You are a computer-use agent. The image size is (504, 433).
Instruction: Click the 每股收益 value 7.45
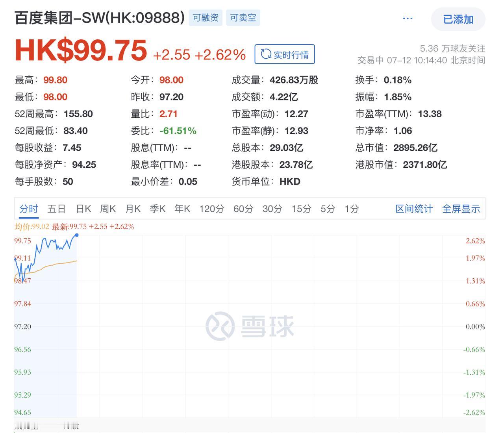(x=72, y=148)
